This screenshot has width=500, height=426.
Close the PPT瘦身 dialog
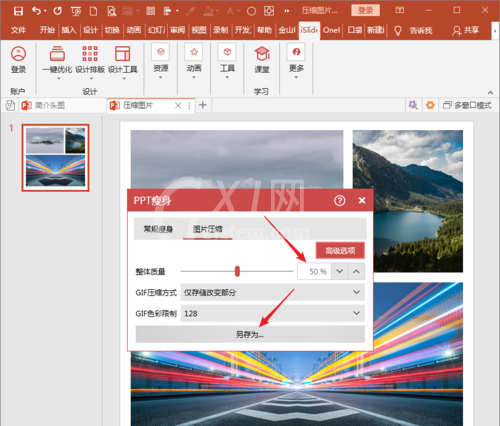[x=362, y=200]
